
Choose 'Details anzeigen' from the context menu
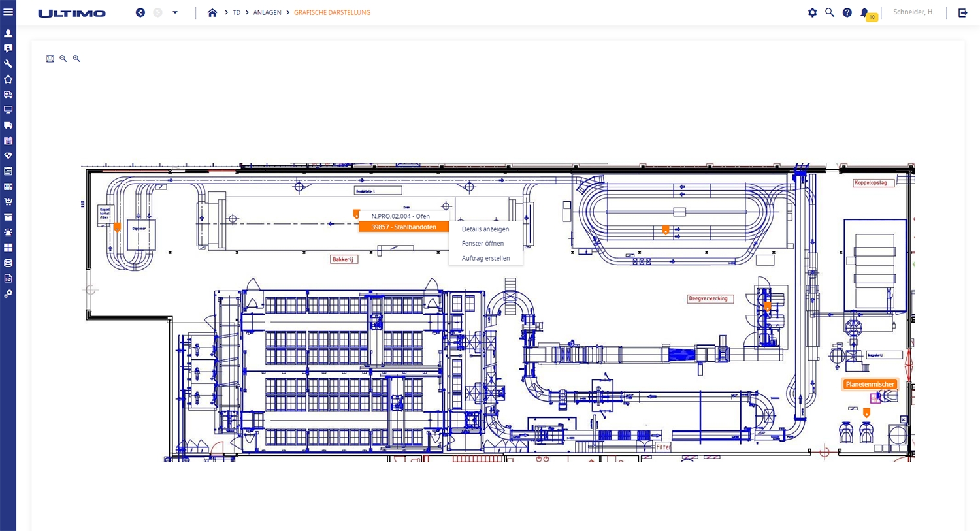coord(485,229)
